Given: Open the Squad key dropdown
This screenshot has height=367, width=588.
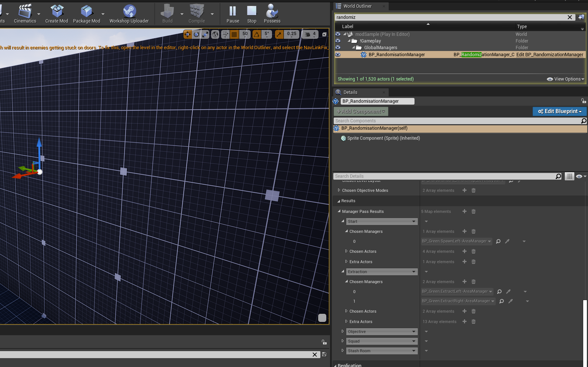Looking at the screenshot, I should [382, 341].
